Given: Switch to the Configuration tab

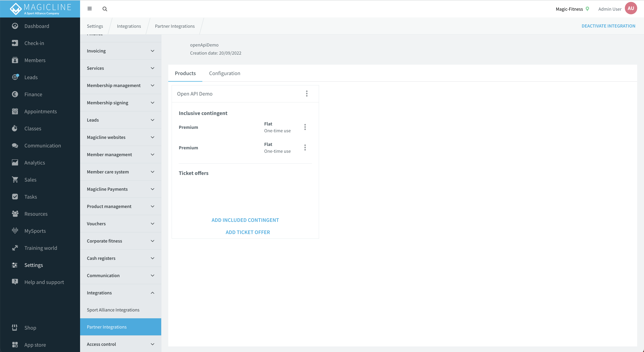Looking at the screenshot, I should [x=224, y=73].
